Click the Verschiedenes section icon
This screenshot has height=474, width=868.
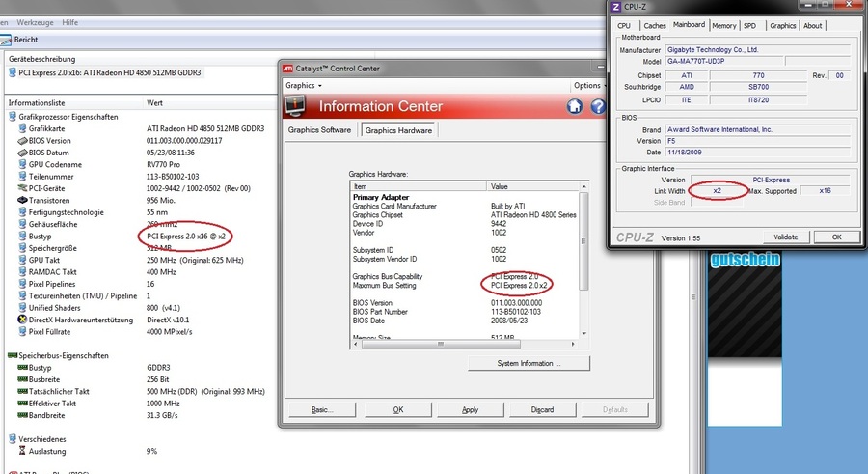pos(13,438)
